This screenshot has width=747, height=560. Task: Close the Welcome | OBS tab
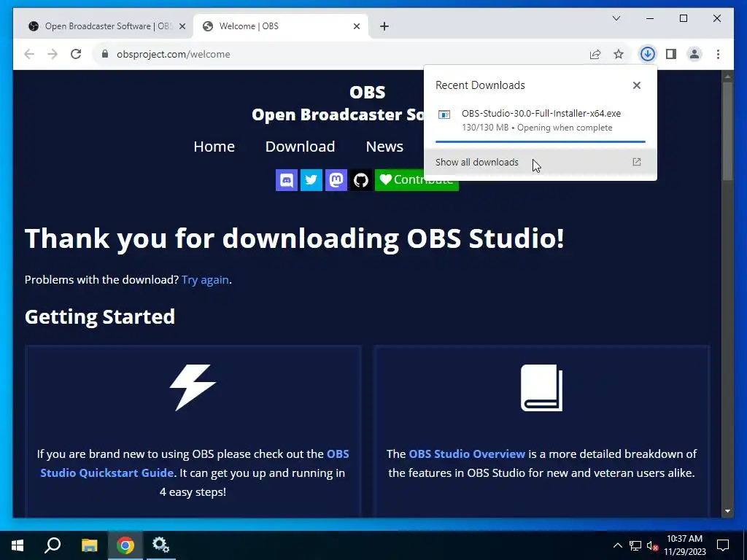coord(356,26)
